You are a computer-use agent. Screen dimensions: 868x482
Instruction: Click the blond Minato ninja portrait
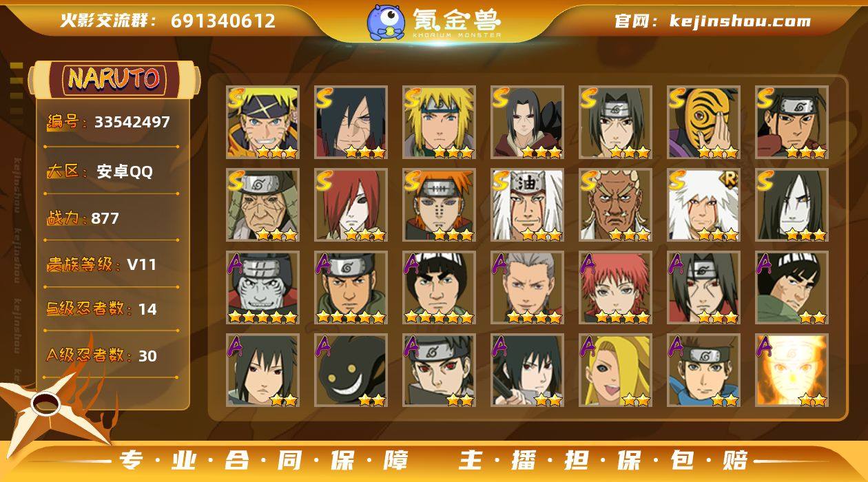tap(439, 123)
